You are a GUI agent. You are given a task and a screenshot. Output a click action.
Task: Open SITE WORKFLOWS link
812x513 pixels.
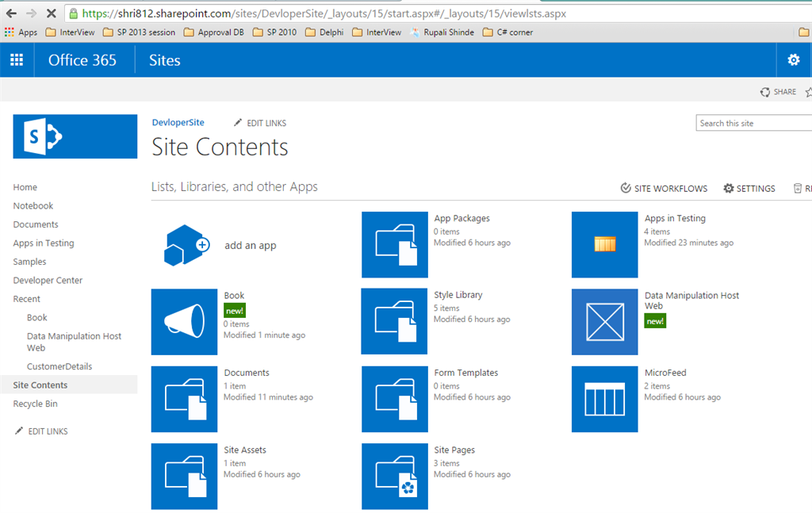click(664, 189)
